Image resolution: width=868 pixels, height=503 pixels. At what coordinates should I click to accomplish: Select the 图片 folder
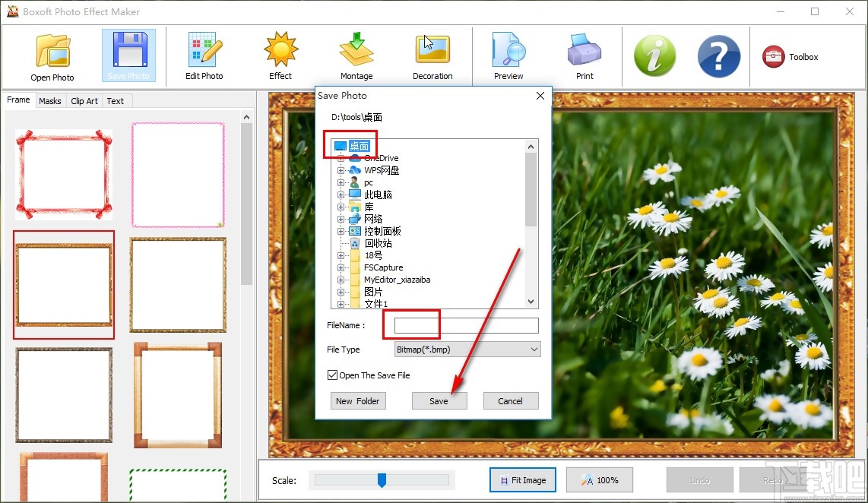point(373,292)
